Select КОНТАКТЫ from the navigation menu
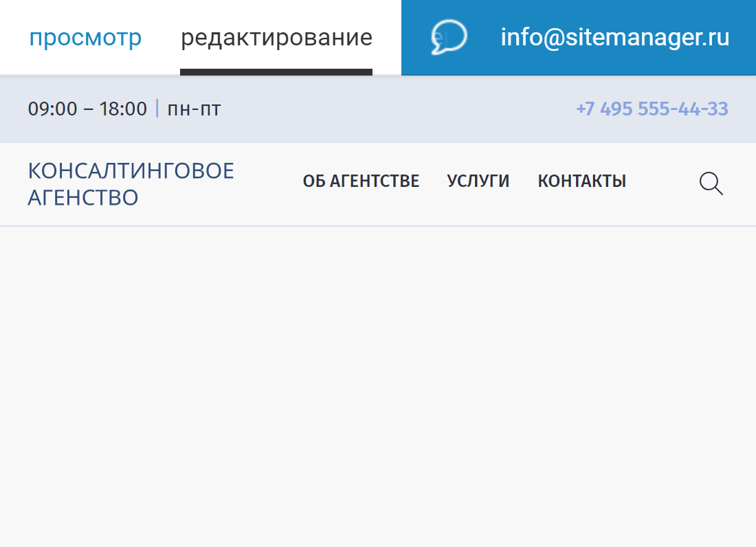 tap(582, 181)
